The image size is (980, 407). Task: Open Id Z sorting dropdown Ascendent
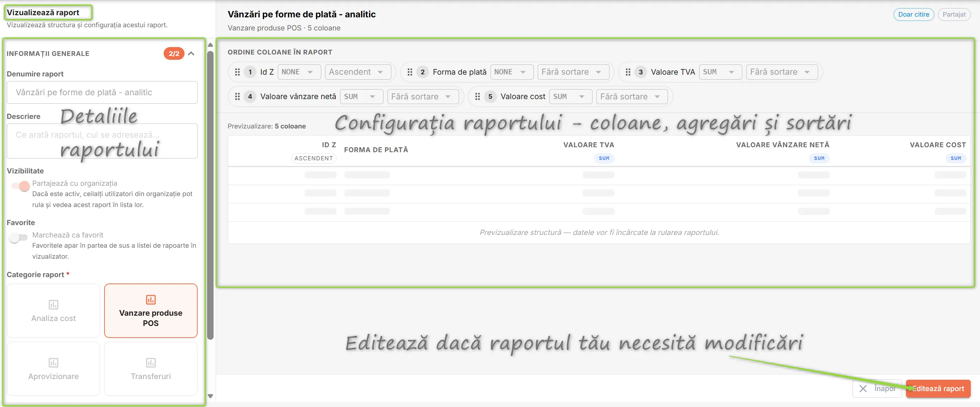[358, 72]
